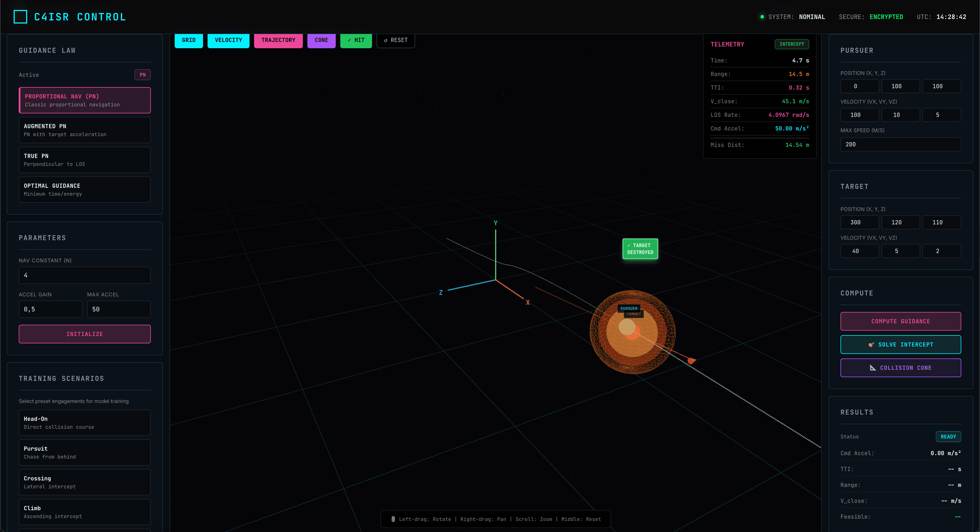The height and width of the screenshot is (532, 980).
Task: Click the PN badge next to Active
Action: click(x=143, y=75)
